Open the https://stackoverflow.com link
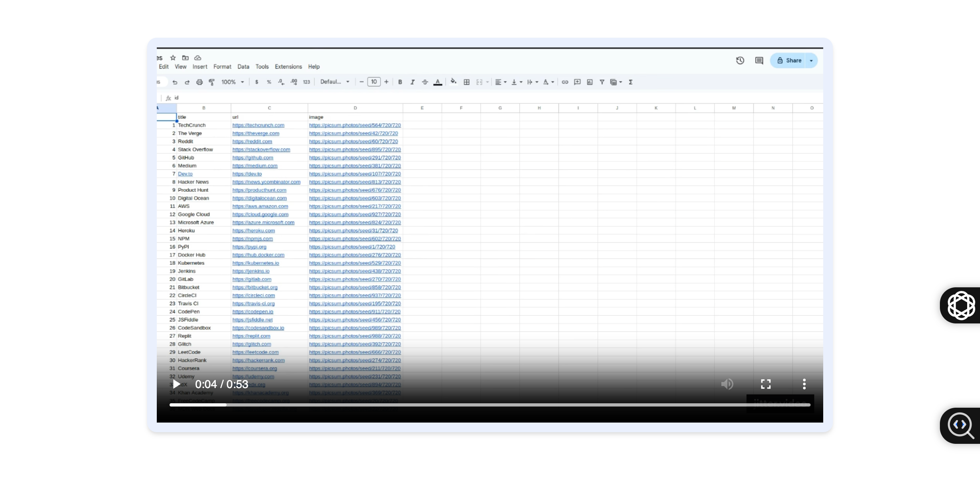The width and height of the screenshot is (980, 500). 261,150
